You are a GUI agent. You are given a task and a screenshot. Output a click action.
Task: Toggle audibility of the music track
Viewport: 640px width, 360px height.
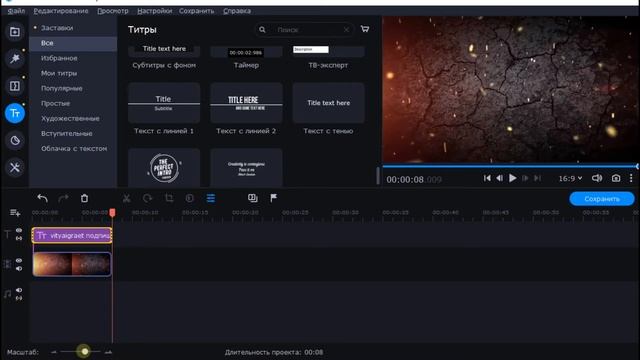(19, 290)
